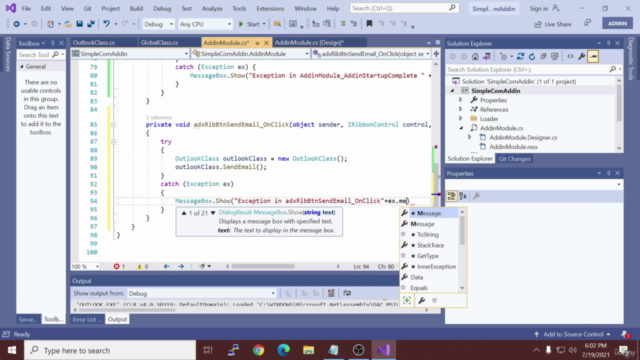640x360 pixels.
Task: Click View Code icon in Solution Explorer
Action: coord(570,57)
